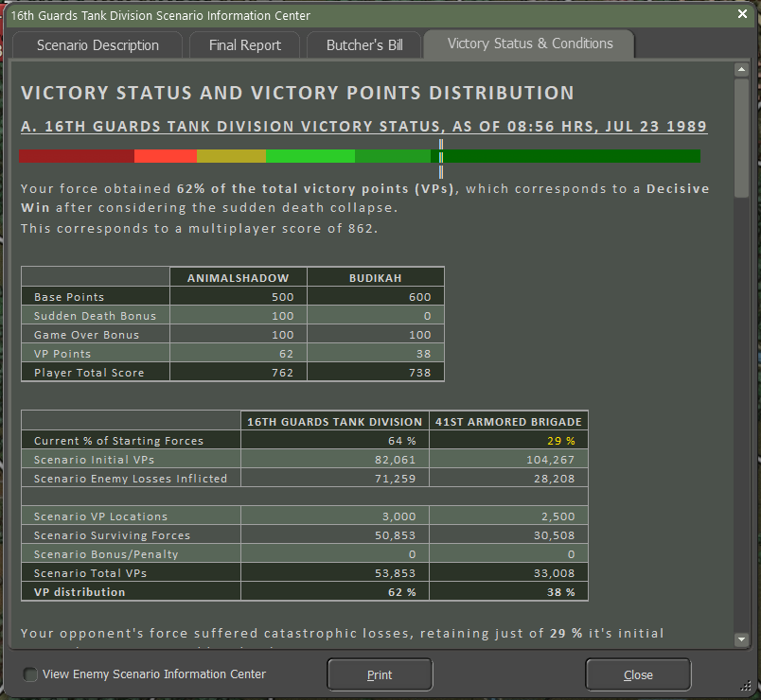
Task: Switch to the Final Report tab
Action: [244, 45]
